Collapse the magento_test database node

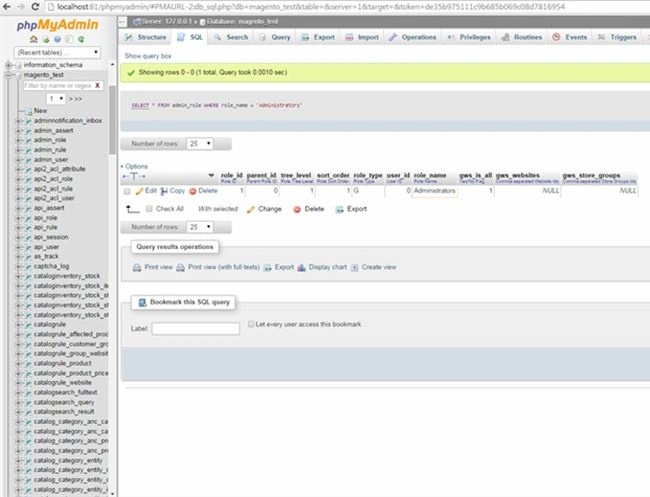click(x=8, y=75)
